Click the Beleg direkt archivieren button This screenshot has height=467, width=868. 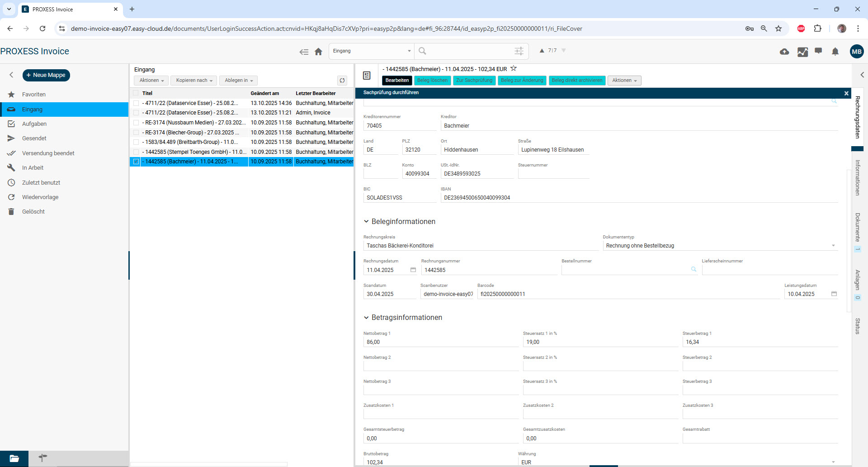576,81
